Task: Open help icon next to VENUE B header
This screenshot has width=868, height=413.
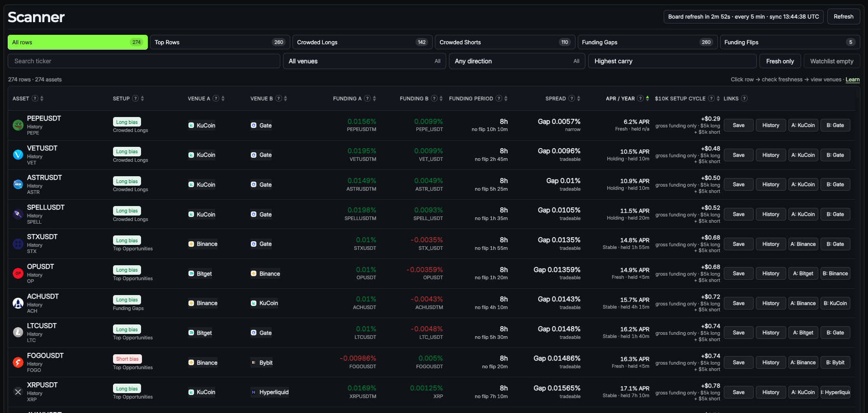Action: (x=278, y=99)
